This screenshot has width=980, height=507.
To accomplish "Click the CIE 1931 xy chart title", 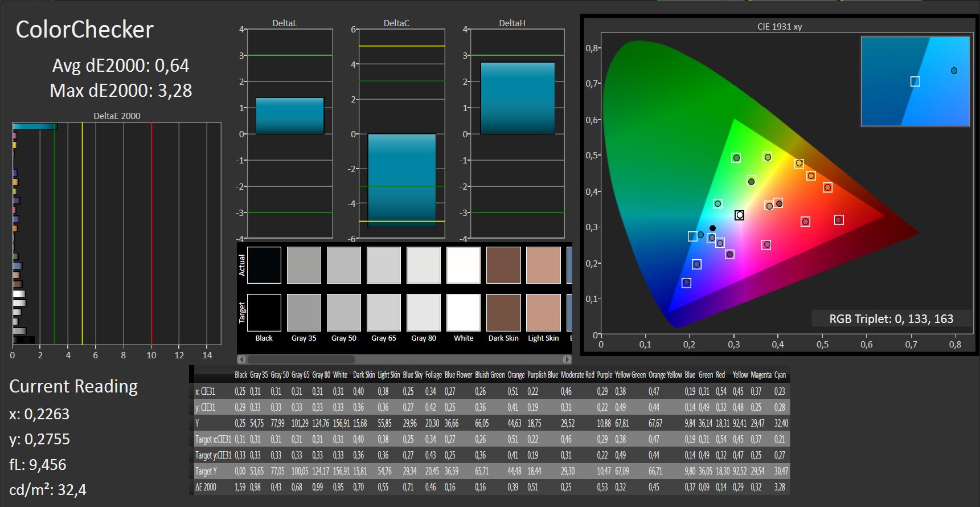I will tap(780, 27).
